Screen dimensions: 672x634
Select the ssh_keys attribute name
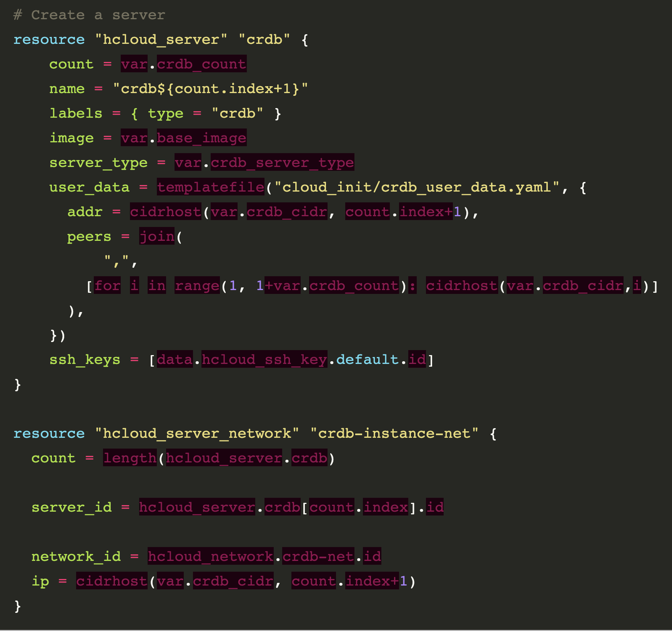click(x=85, y=359)
